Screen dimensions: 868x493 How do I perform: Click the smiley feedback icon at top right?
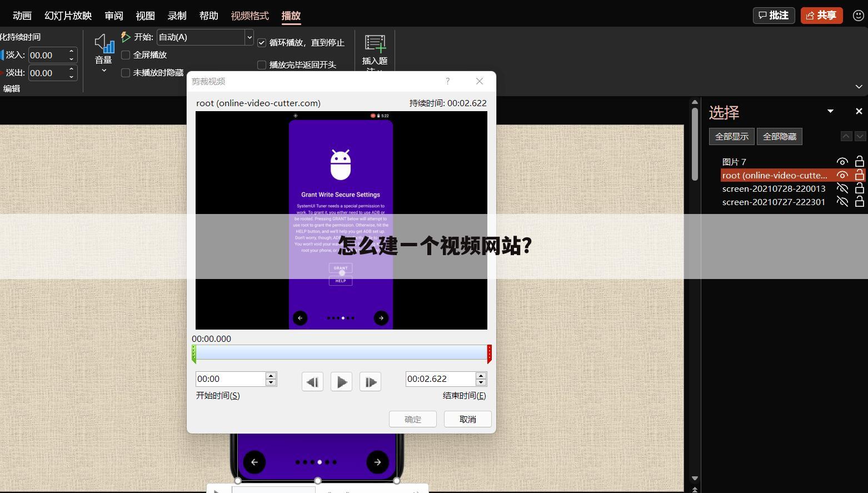(x=859, y=15)
